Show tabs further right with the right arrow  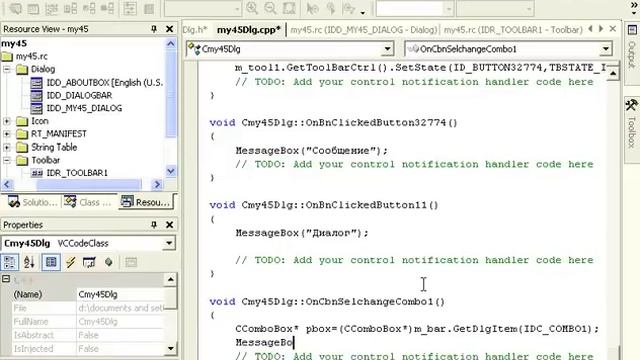pyautogui.click(x=600, y=29)
